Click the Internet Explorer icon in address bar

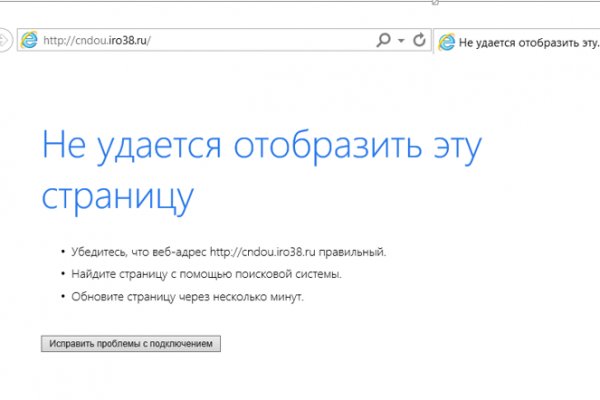29,41
